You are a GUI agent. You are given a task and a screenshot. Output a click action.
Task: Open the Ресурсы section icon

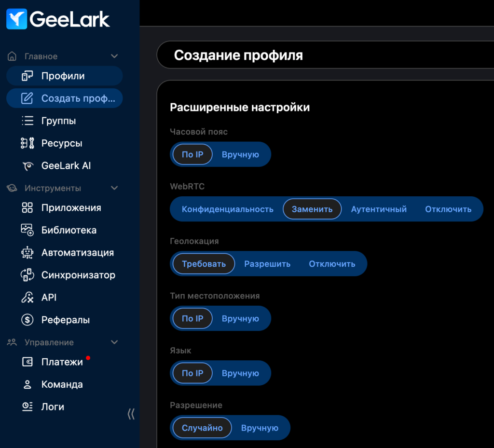(x=27, y=143)
